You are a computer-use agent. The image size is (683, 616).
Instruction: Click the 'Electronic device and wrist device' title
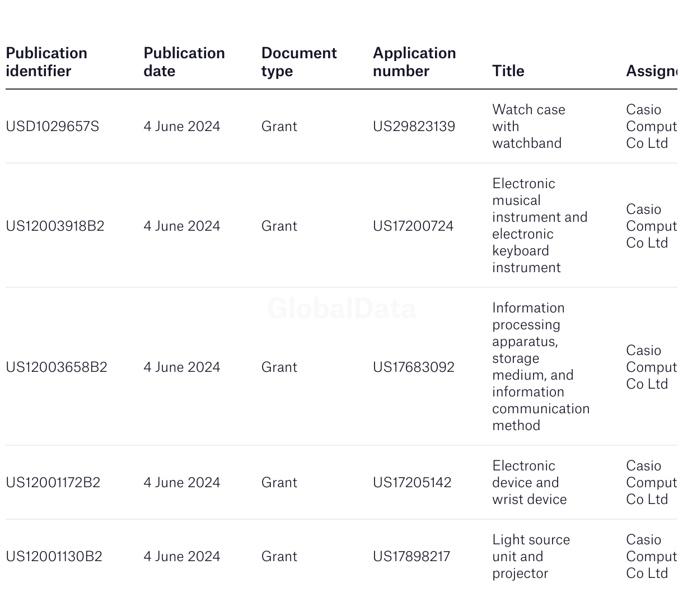click(x=530, y=483)
